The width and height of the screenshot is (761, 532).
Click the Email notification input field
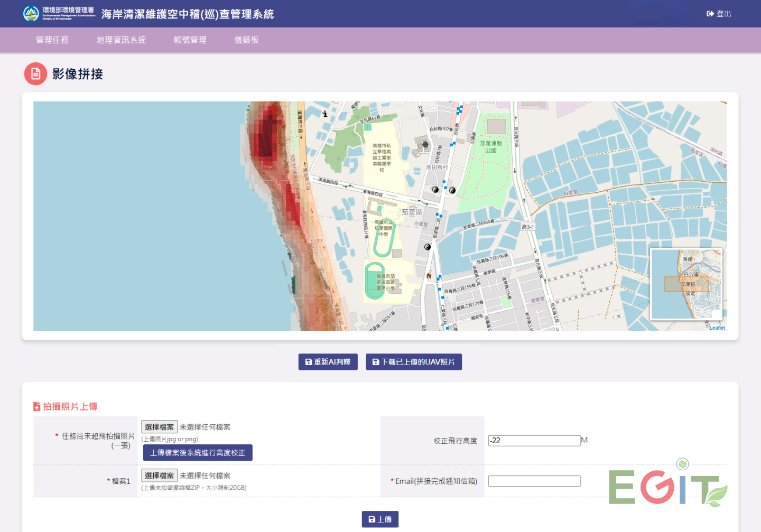coord(534,481)
